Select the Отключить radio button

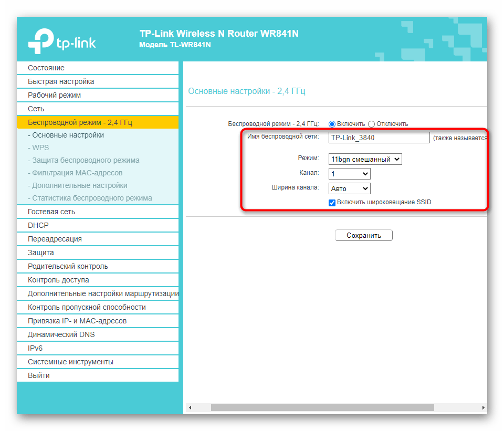point(372,124)
